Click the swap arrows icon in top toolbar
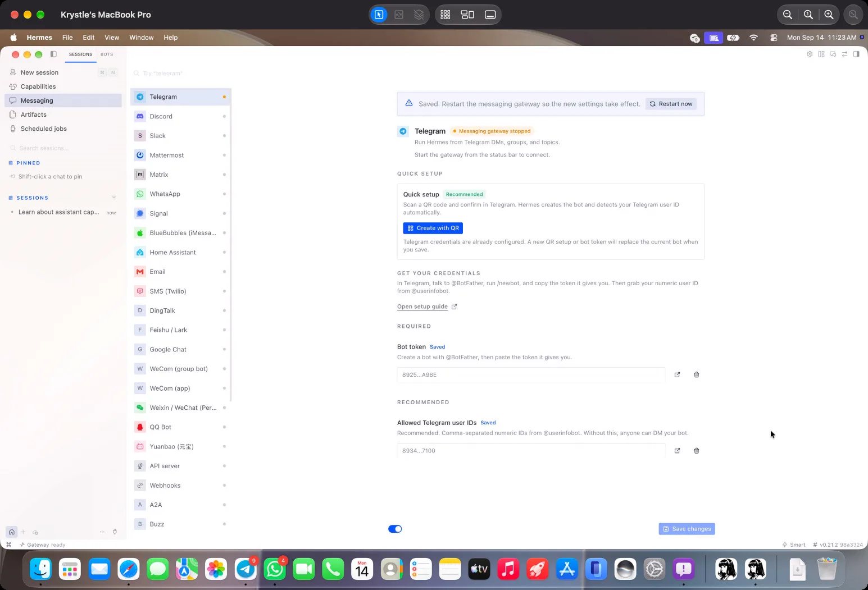The height and width of the screenshot is (590, 868). 844,54
